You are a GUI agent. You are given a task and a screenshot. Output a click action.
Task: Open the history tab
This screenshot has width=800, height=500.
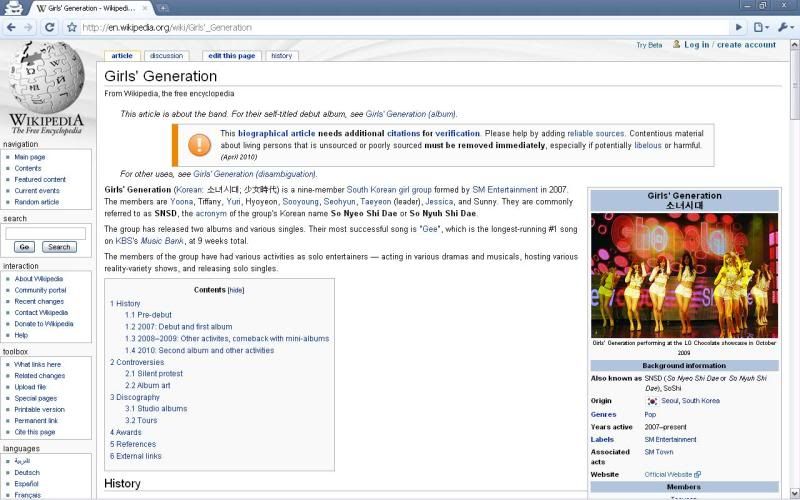(282, 56)
